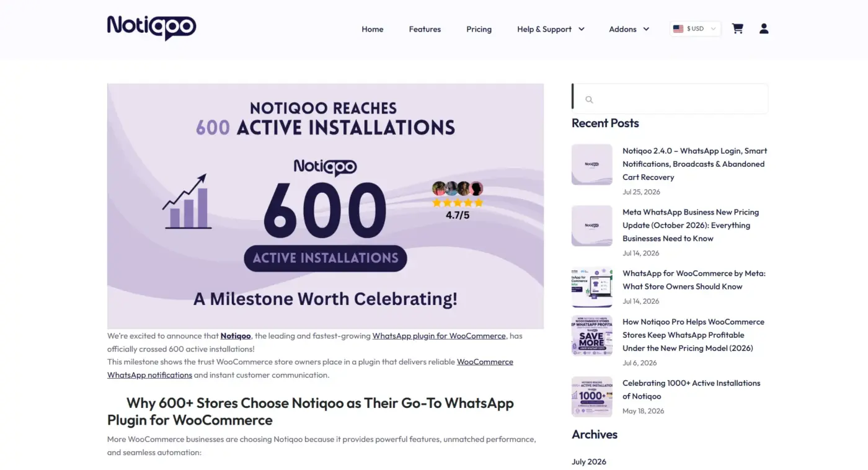Image resolution: width=868 pixels, height=470 pixels.
Task: Open the 600 Active Installations banner image
Action: pyautogui.click(x=325, y=206)
